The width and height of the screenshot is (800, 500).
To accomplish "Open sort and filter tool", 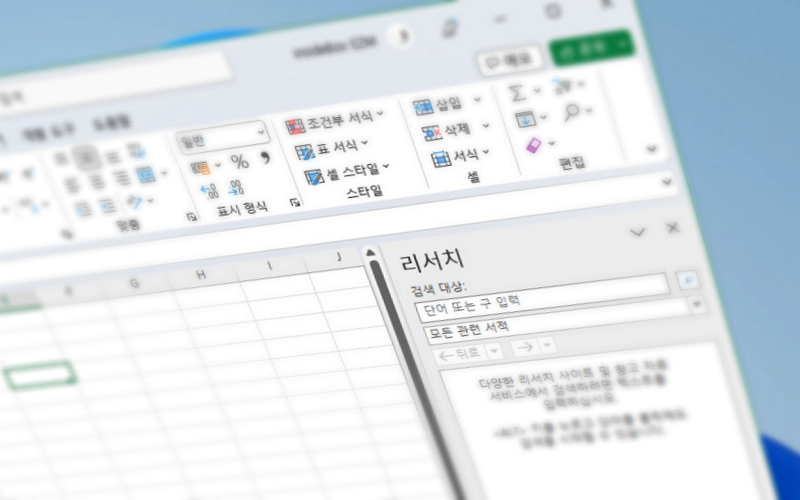I will click(x=563, y=86).
